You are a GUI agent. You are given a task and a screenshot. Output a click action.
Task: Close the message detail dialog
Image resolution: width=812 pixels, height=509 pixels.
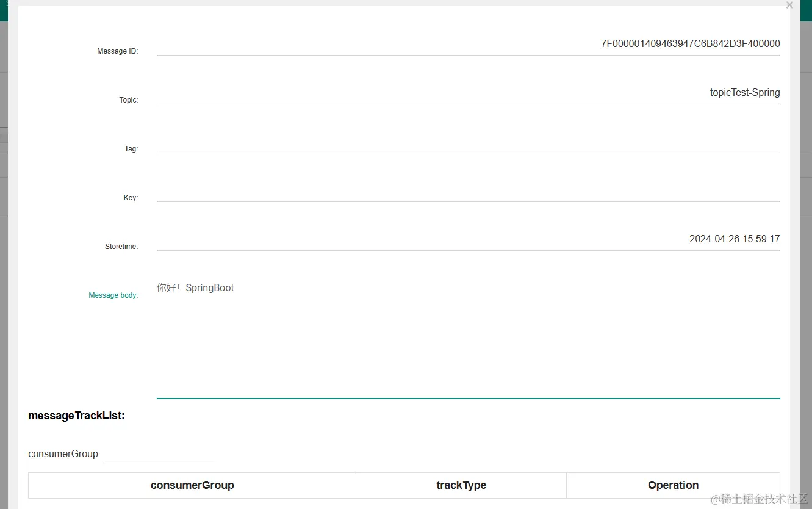click(789, 5)
